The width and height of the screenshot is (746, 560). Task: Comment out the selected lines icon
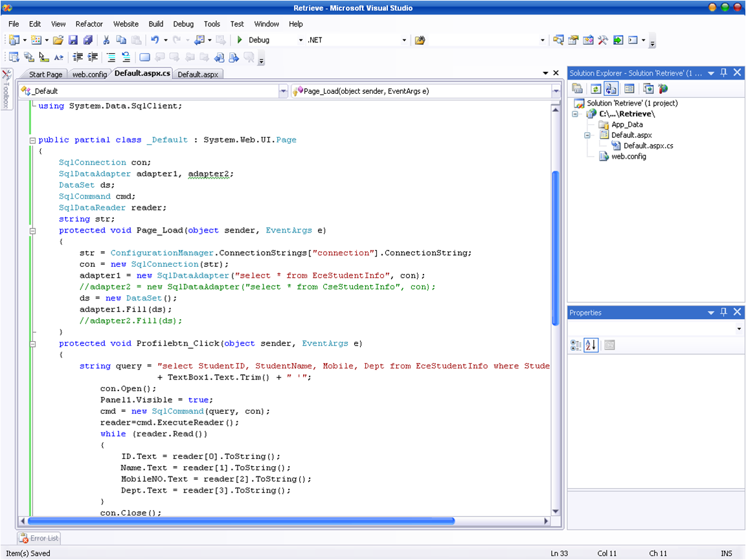[111, 58]
